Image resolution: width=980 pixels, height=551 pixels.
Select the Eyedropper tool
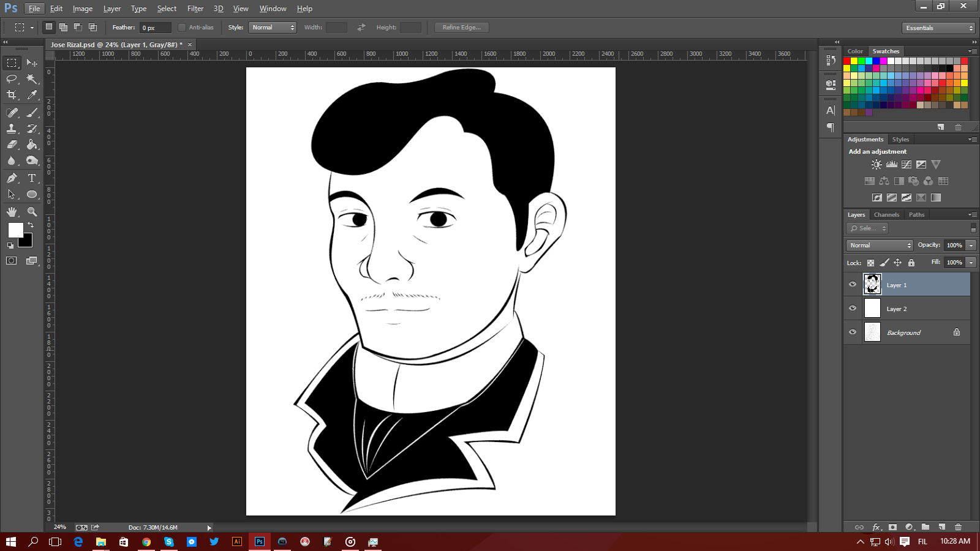(x=32, y=95)
